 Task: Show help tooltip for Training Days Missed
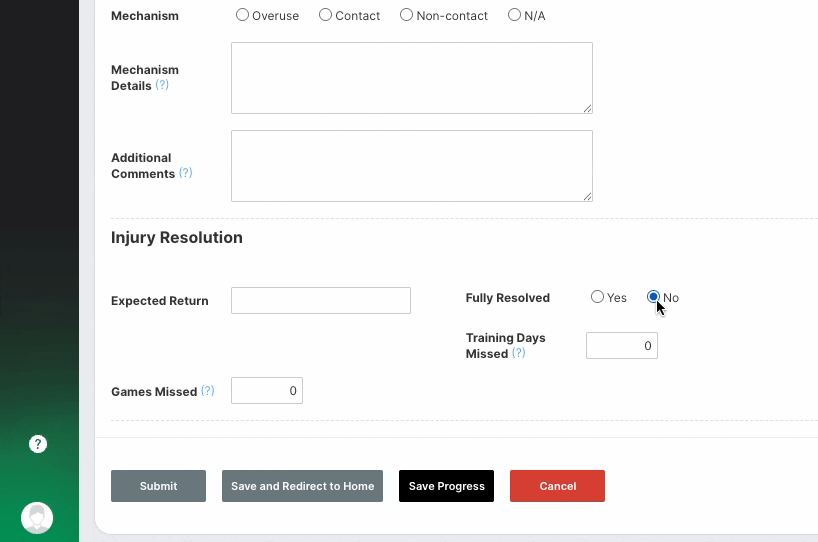coord(519,353)
